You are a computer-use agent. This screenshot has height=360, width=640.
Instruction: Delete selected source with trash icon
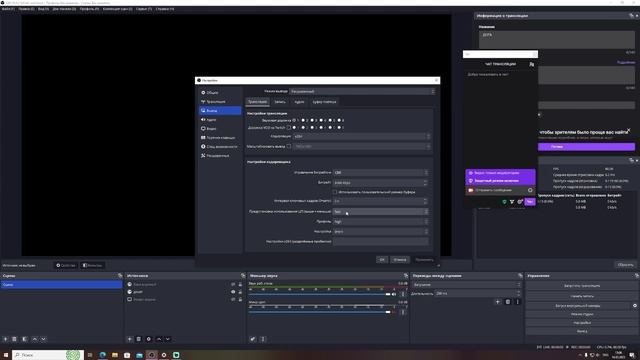click(x=139, y=339)
